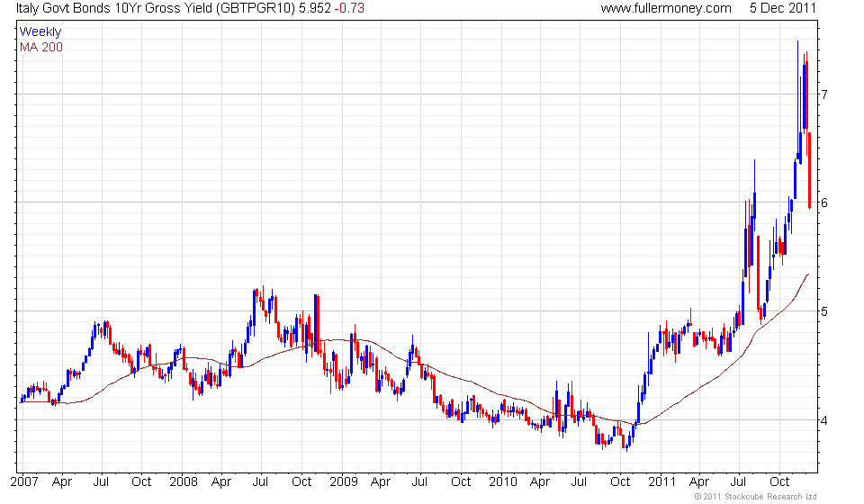
Task: Click the 'Jul' label following 2011
Action: tap(738, 482)
